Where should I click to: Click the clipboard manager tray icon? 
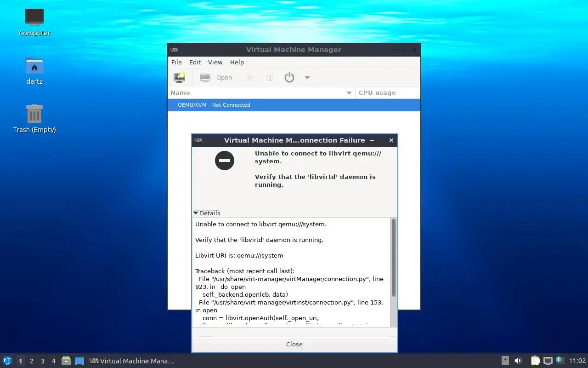click(x=535, y=361)
